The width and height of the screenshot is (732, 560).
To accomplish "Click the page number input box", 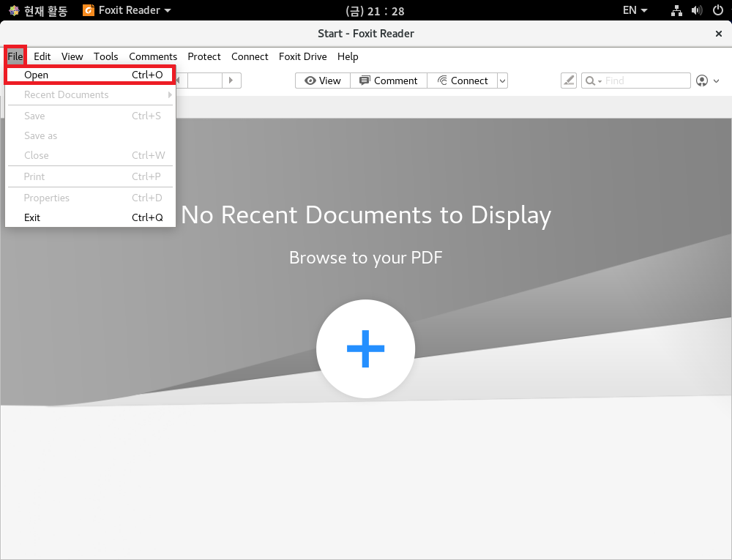I will click(204, 81).
